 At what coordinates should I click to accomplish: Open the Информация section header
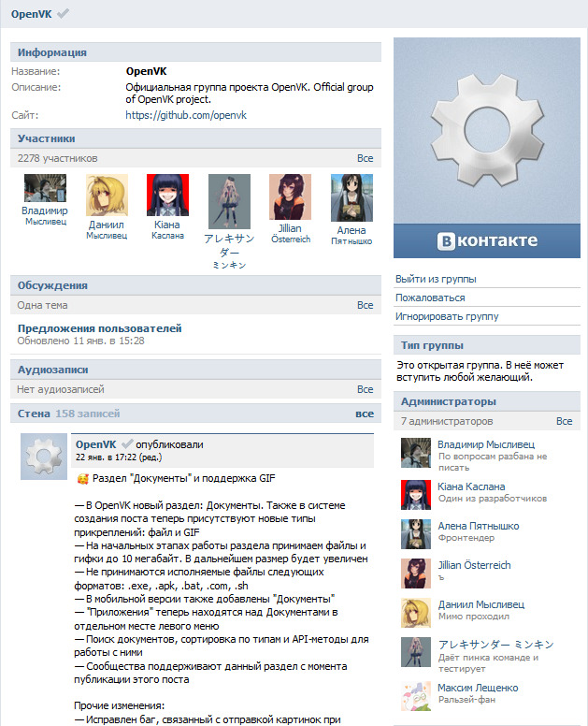195,52
